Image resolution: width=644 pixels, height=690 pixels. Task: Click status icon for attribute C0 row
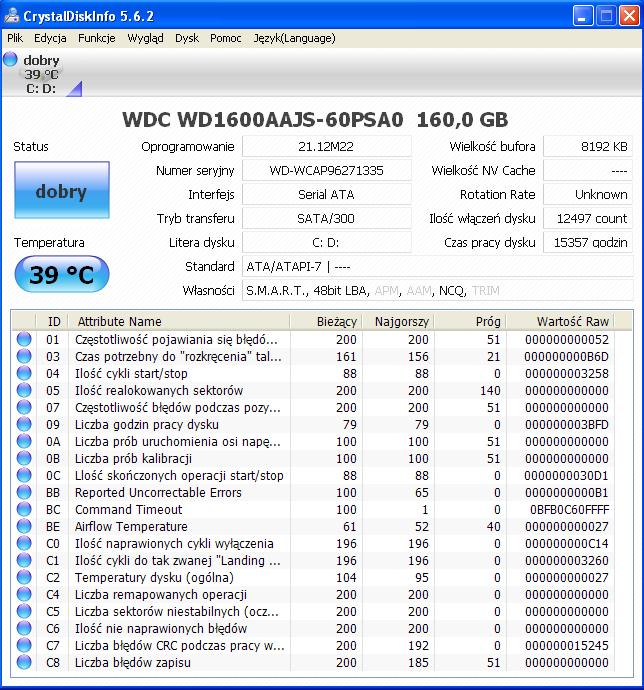[x=24, y=543]
